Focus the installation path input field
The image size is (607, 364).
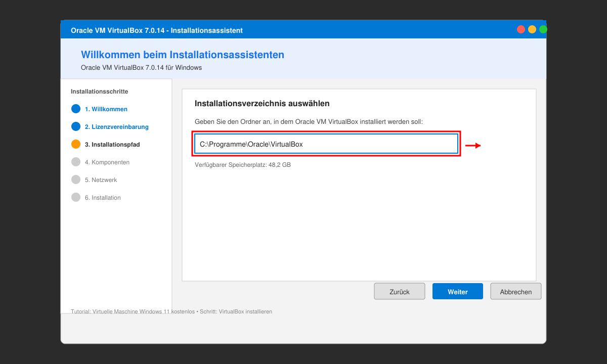(326, 144)
